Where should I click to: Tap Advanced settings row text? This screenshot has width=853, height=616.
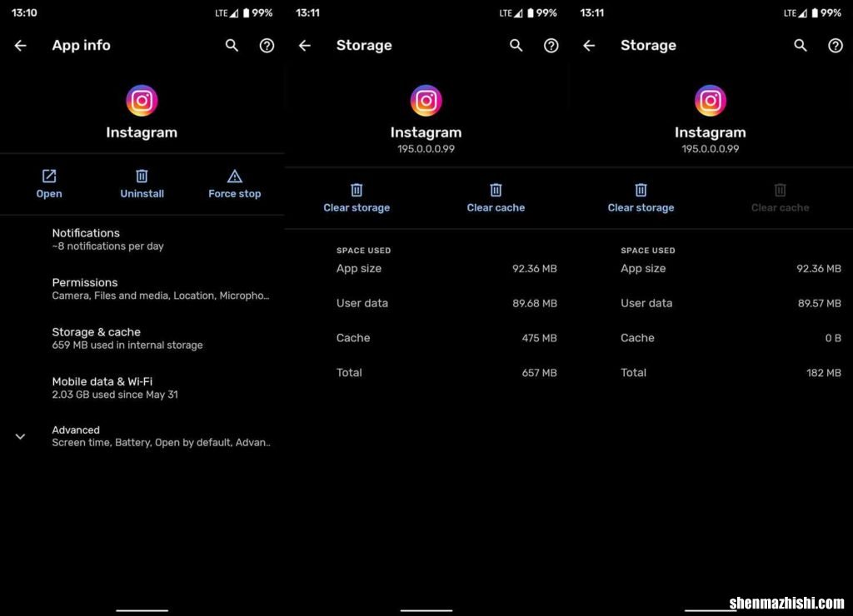(x=161, y=436)
